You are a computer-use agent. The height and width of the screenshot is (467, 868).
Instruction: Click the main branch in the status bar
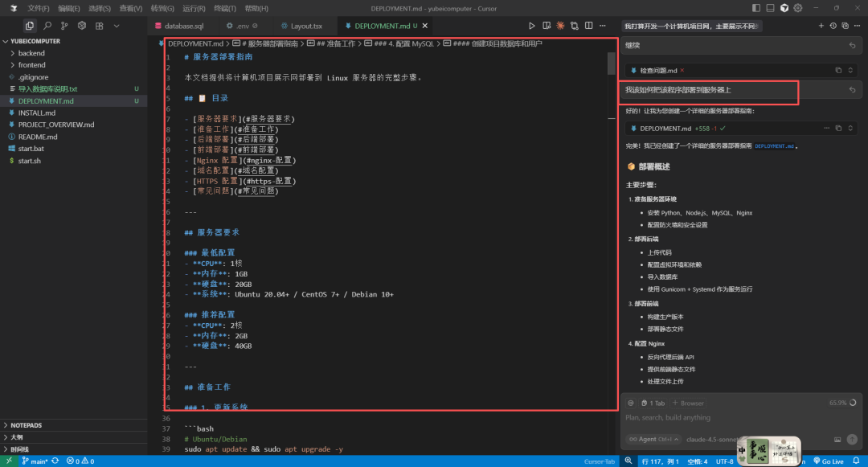[x=35, y=461]
